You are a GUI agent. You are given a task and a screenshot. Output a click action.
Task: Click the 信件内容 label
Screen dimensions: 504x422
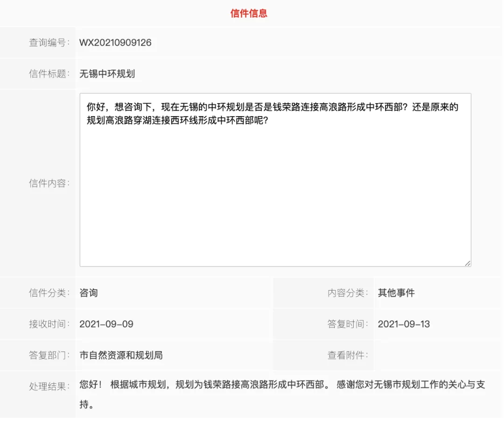point(49,183)
